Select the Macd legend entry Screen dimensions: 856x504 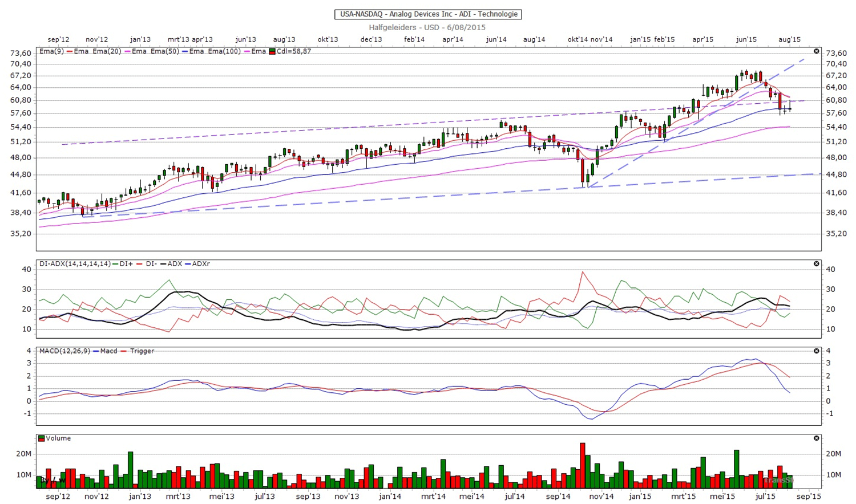click(x=108, y=351)
